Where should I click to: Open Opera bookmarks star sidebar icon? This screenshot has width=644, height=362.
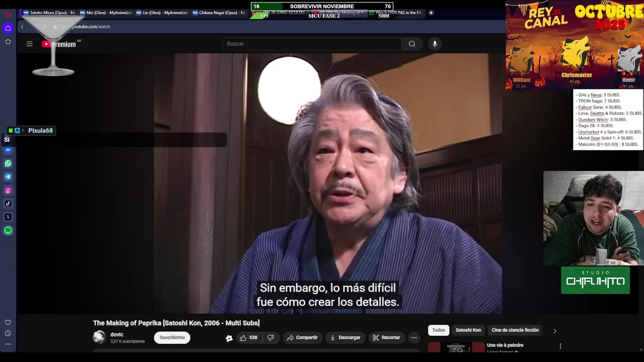coord(8,42)
